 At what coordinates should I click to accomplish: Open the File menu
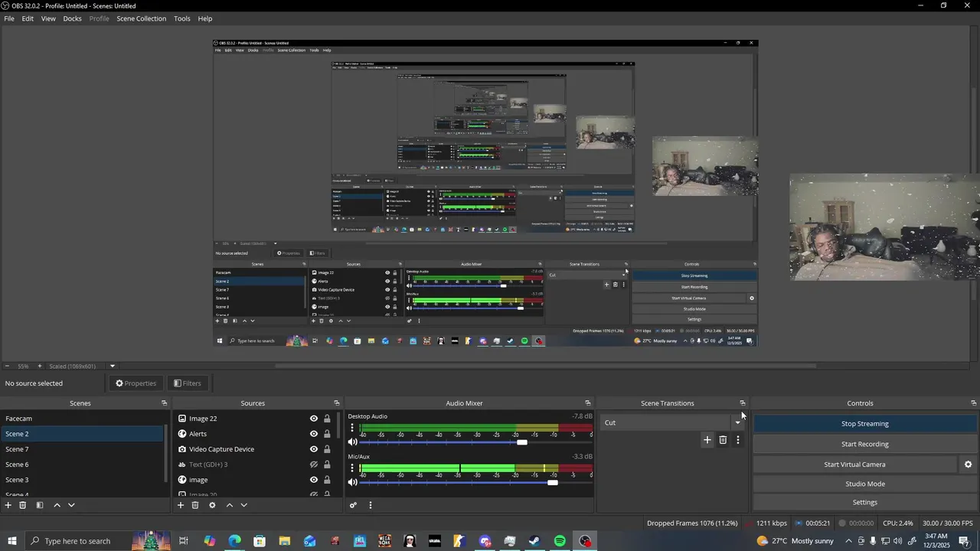coord(9,18)
